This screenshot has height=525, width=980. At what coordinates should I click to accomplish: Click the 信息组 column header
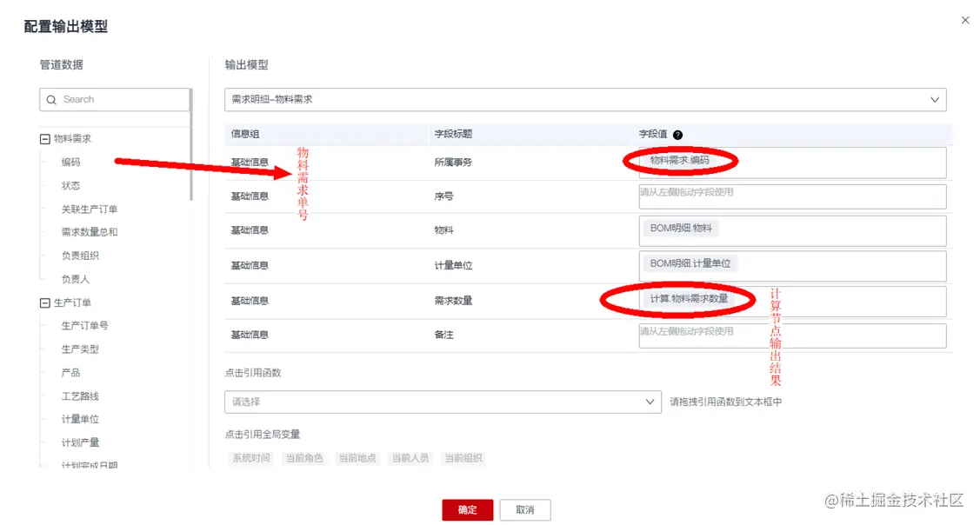click(245, 134)
